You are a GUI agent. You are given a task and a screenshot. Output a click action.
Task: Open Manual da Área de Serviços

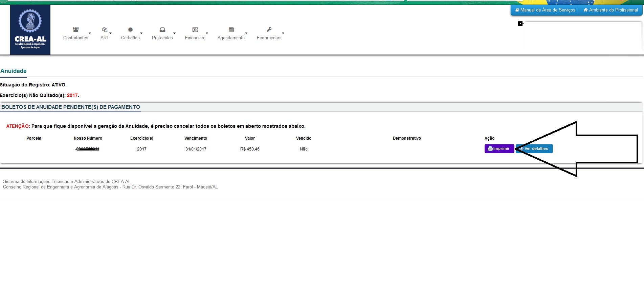[545, 10]
